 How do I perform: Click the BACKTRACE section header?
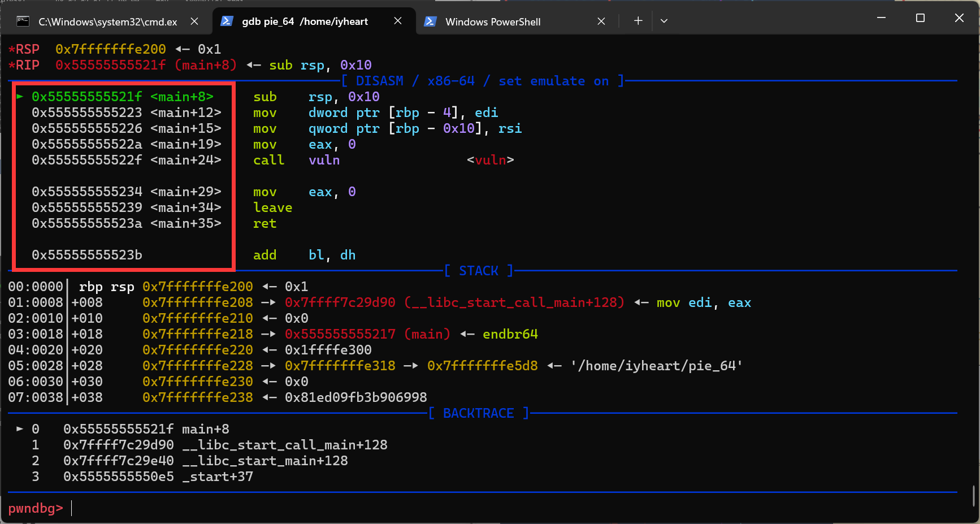pyautogui.click(x=479, y=413)
